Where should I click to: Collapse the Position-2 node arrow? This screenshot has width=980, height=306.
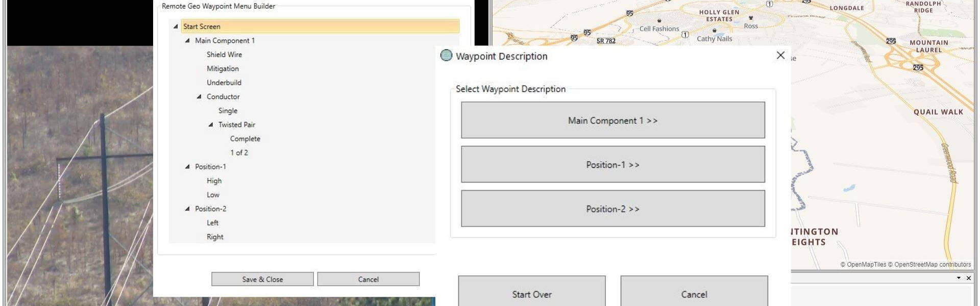tap(187, 209)
